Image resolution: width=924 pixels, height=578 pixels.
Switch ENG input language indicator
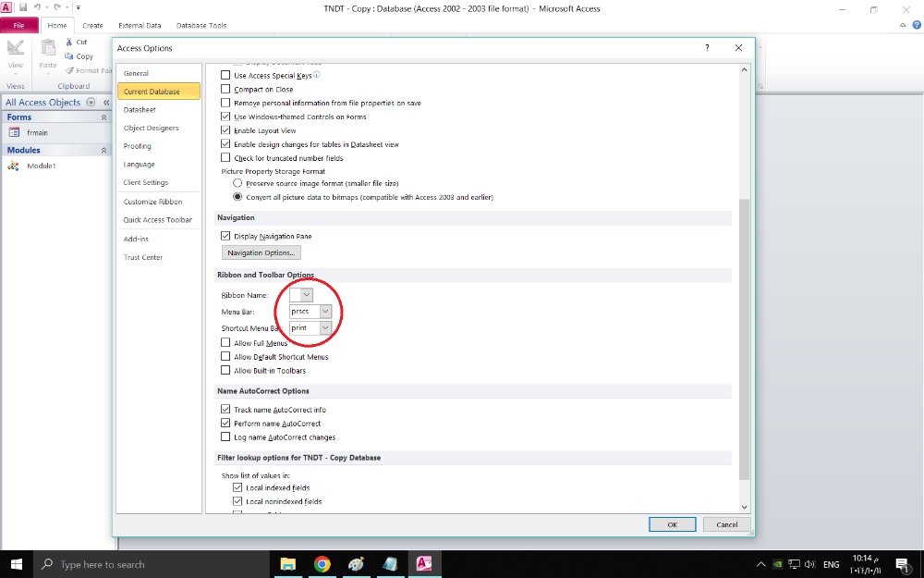[x=831, y=564]
